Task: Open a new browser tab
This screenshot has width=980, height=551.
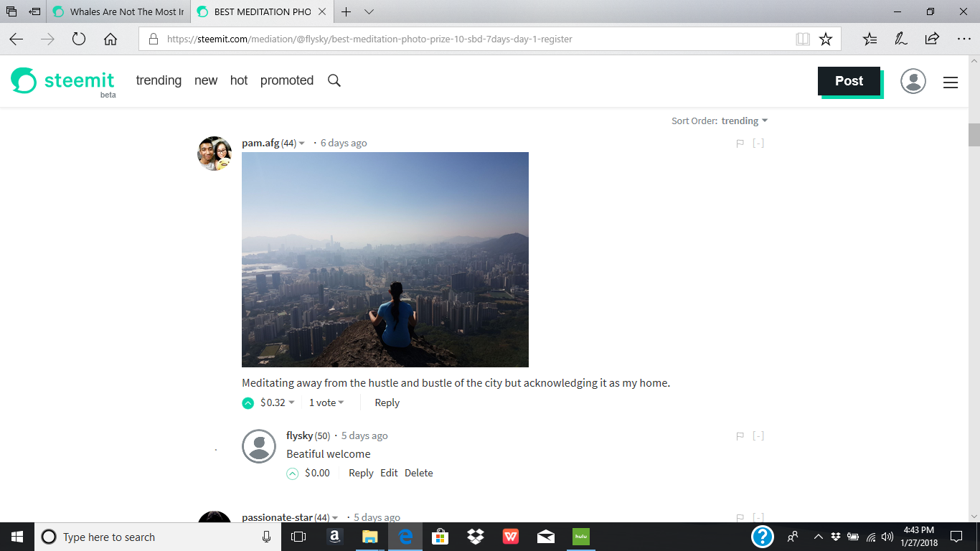Action: tap(346, 11)
